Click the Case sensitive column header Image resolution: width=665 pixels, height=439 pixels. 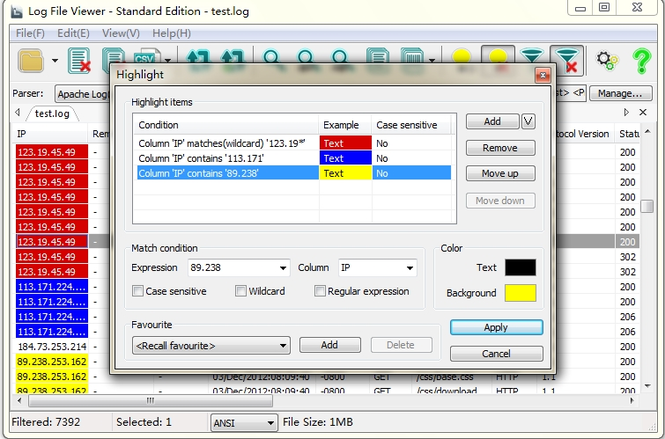click(x=411, y=125)
